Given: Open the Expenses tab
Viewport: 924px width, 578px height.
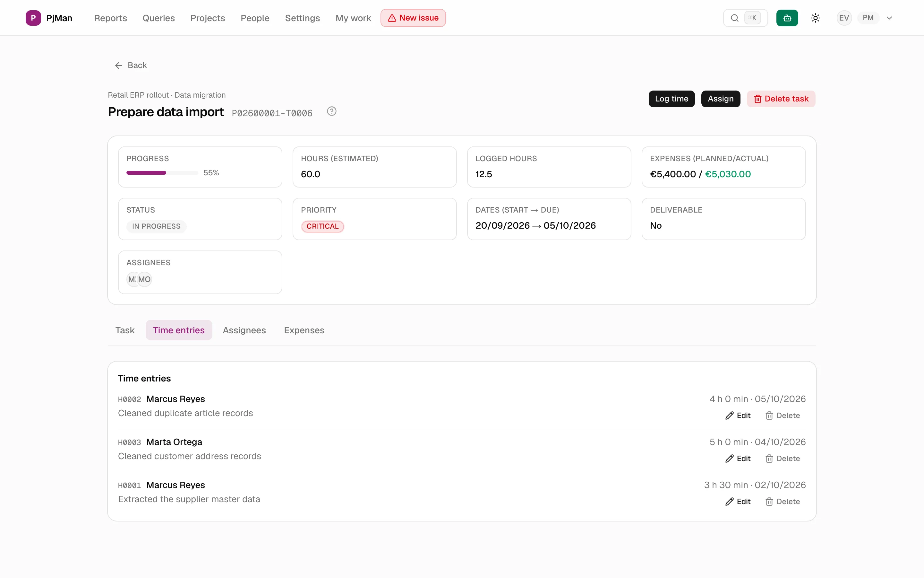Looking at the screenshot, I should pyautogui.click(x=304, y=330).
